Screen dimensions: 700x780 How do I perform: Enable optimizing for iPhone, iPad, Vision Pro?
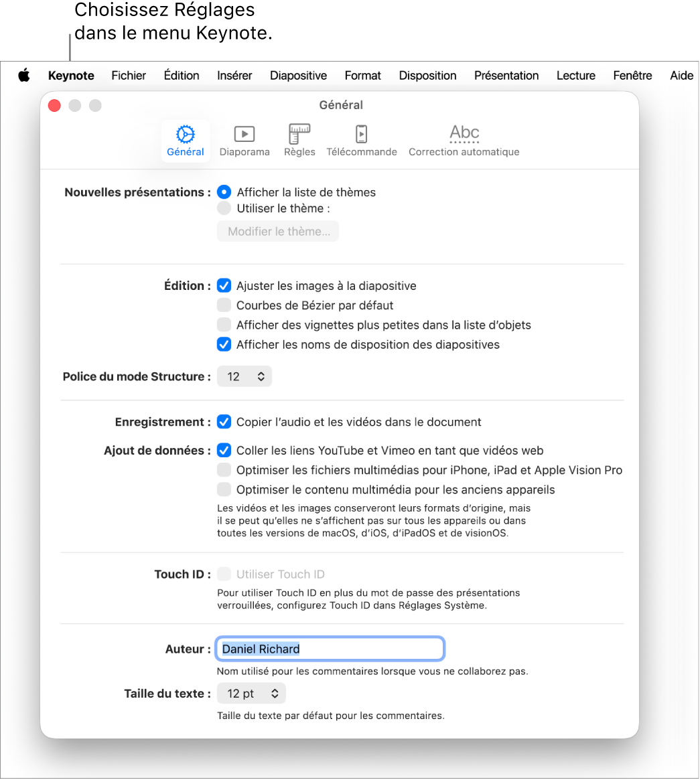[x=224, y=470]
